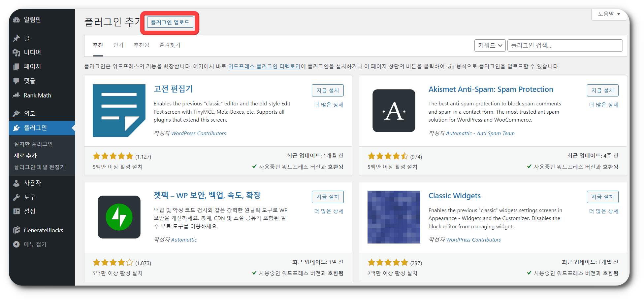Click 2백만 이상 활성 설치 text
The height and width of the screenshot is (300, 644).
(392, 273)
